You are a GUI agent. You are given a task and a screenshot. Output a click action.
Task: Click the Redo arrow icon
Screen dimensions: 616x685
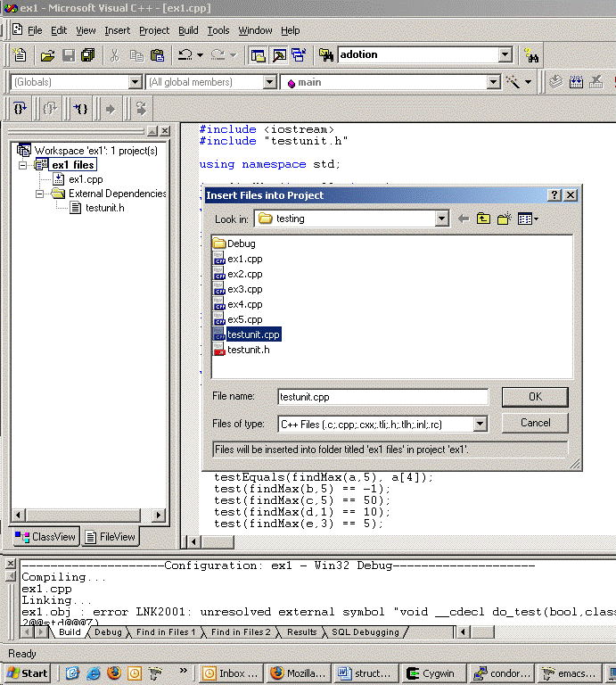point(218,55)
